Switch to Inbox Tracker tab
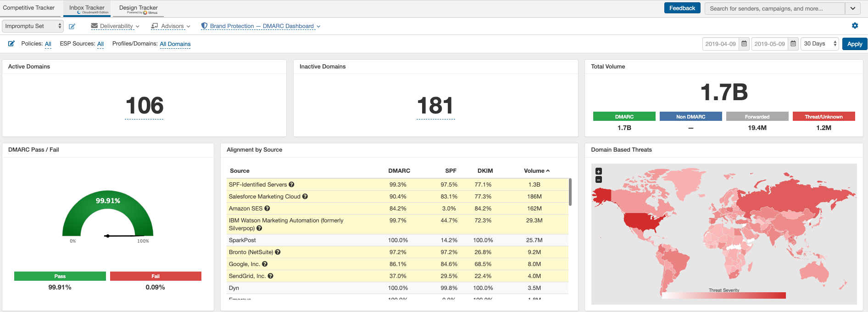The height and width of the screenshot is (312, 868). (x=87, y=8)
